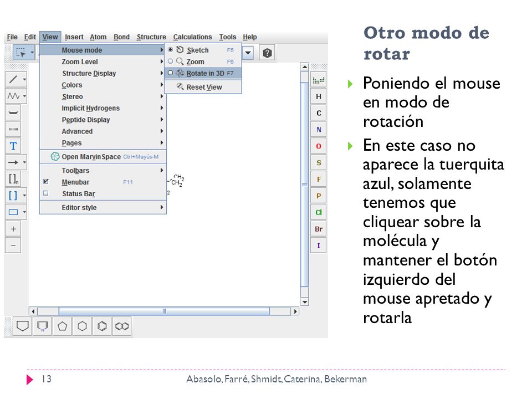Insert the first shield-shaped ring template
The width and height of the screenshot is (532, 399).
22,326
